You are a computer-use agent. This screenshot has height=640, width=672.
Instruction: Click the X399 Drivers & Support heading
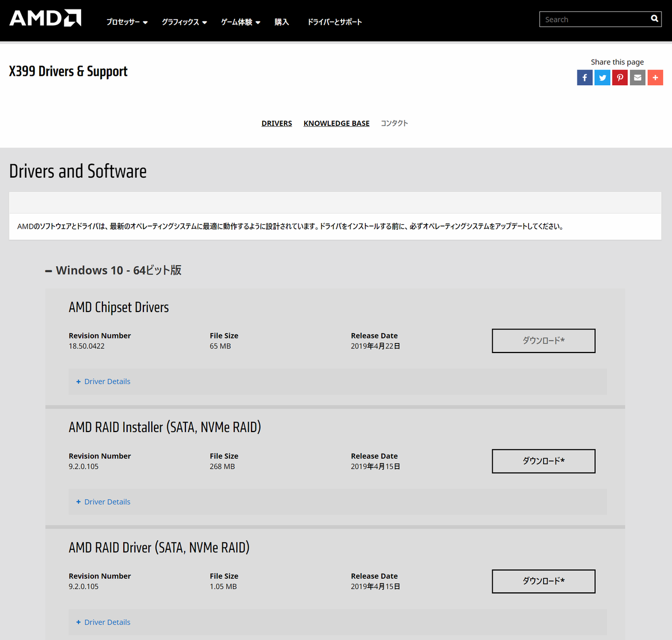point(68,71)
